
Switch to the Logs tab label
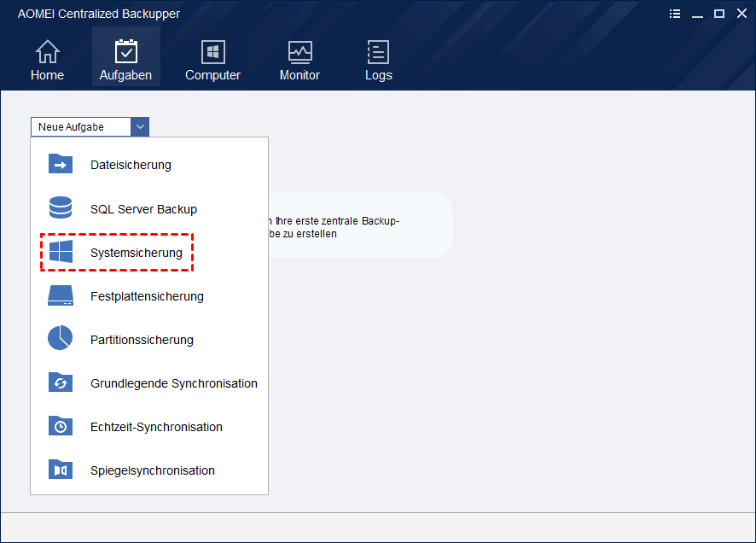(379, 75)
